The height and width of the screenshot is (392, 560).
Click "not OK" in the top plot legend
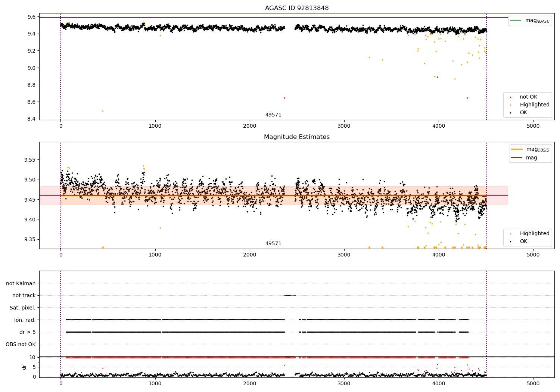click(x=528, y=97)
